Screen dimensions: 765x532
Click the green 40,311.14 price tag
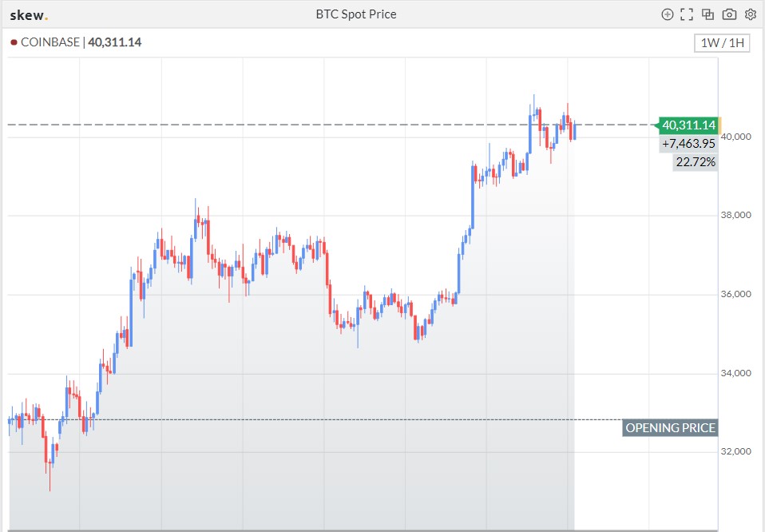tap(688, 125)
